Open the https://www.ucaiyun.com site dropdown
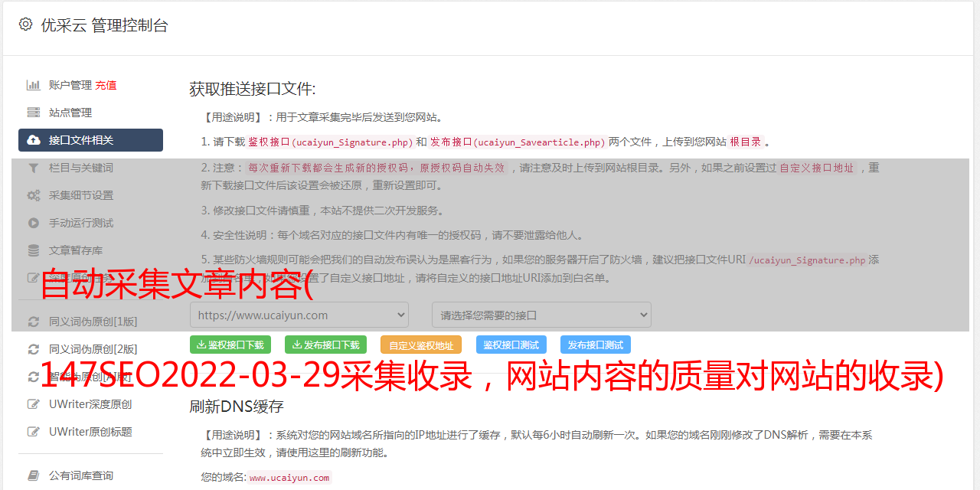Viewport: 980px width, 490px height. click(299, 315)
